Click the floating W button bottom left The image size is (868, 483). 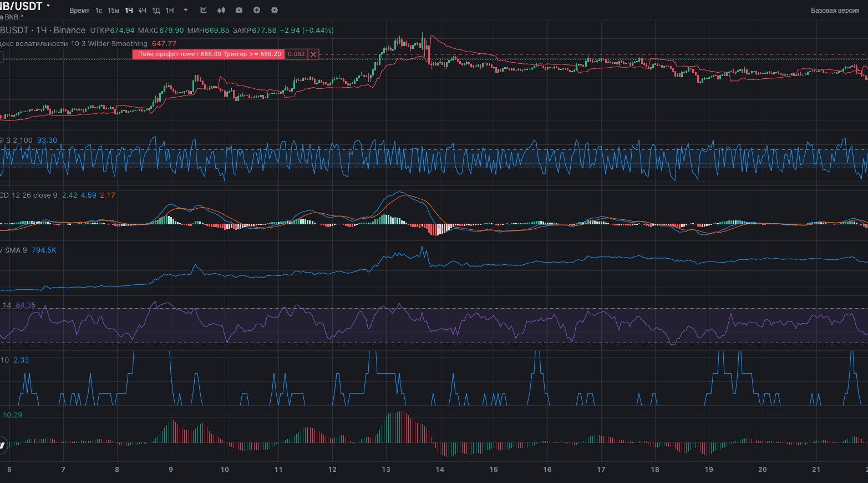coord(4,444)
